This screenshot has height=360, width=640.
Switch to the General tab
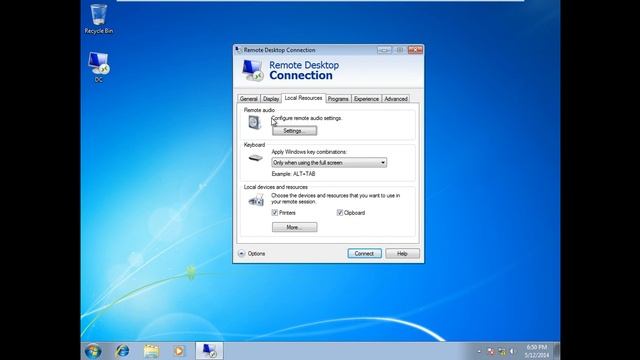[249, 99]
